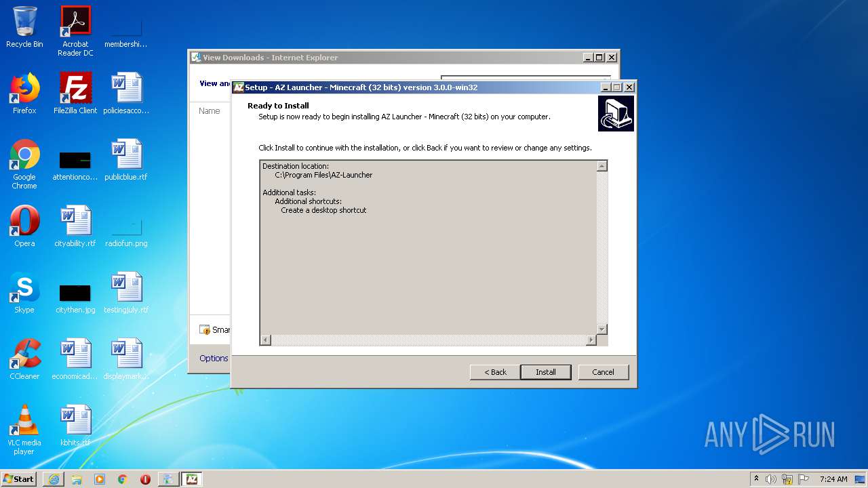Select economicad... Word document
Image resolution: width=868 pixels, height=488 pixels.
pos(75,359)
